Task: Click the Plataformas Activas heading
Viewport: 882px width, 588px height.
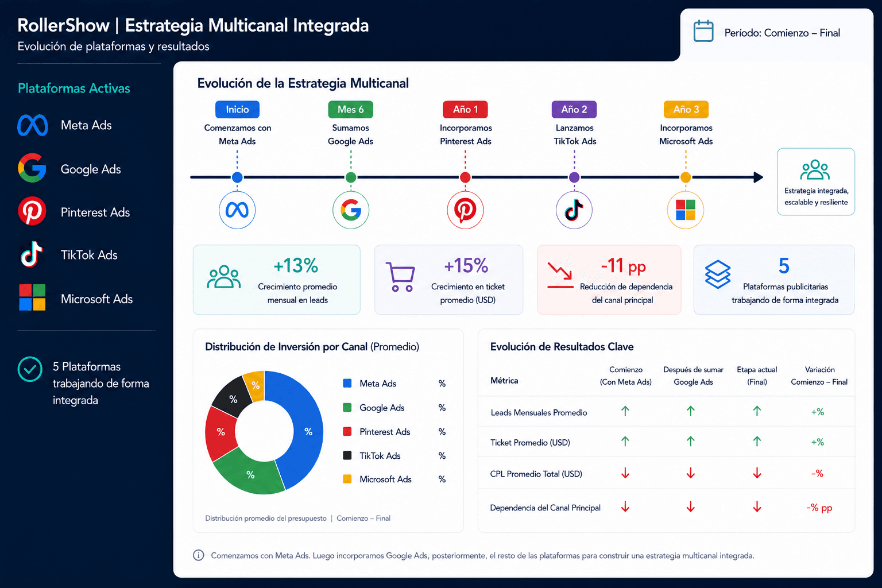Action: (74, 88)
